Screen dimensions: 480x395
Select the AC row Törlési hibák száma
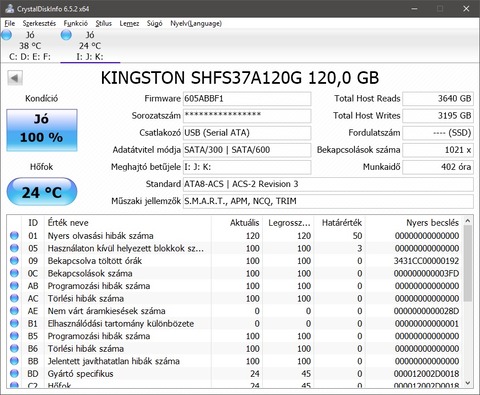tap(235, 298)
